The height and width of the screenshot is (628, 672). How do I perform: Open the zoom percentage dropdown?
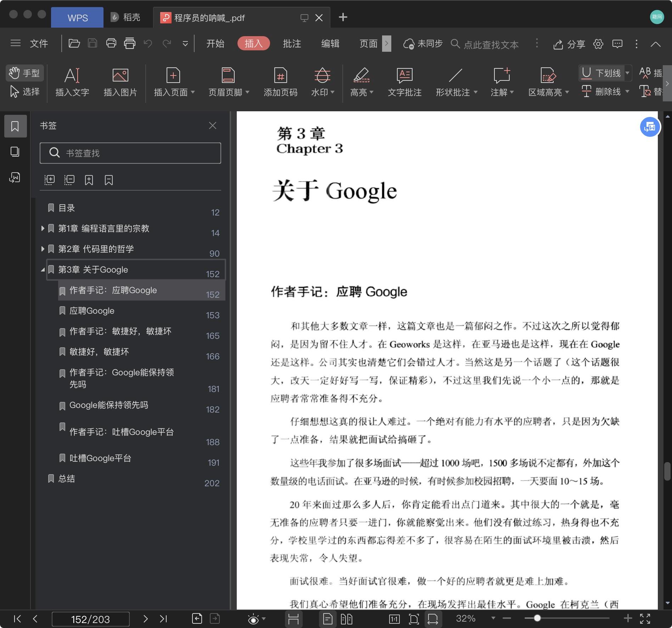pos(493,618)
